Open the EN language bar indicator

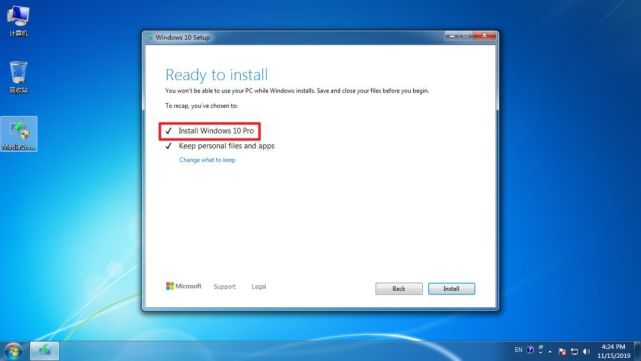[518, 350]
